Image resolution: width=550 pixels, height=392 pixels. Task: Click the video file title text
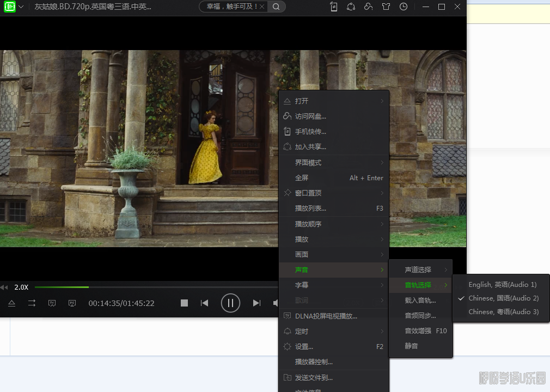point(93,7)
